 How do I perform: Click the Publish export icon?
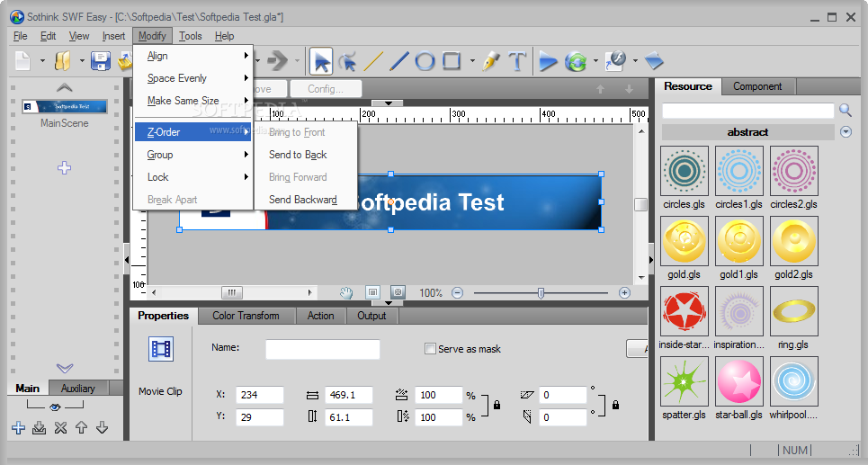(x=615, y=60)
